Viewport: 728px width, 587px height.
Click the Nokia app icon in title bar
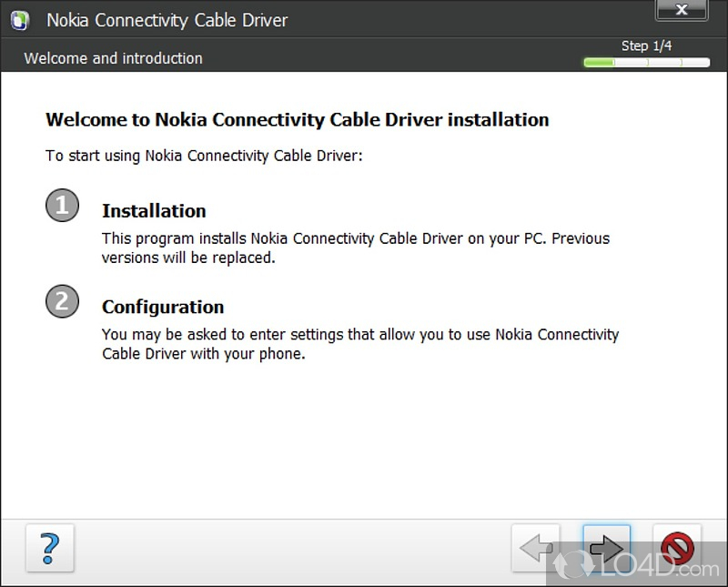click(19, 20)
